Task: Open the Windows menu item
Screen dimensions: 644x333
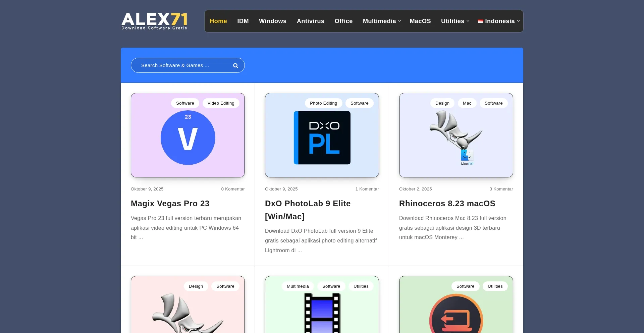Action: coord(272,21)
